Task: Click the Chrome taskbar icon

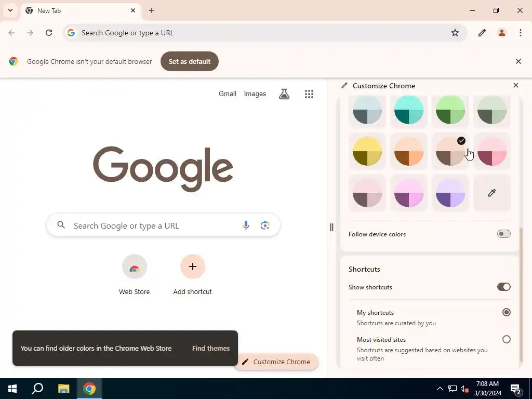Action: coord(89,389)
